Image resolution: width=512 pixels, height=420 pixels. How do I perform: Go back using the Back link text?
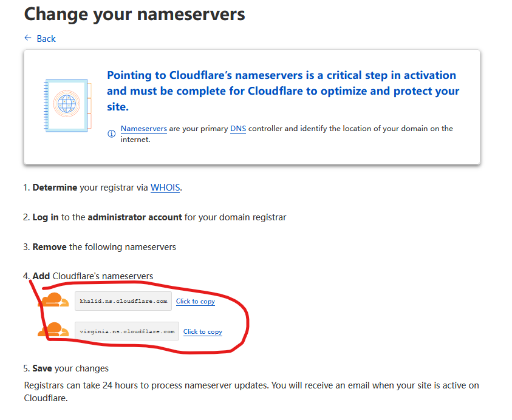coord(46,39)
